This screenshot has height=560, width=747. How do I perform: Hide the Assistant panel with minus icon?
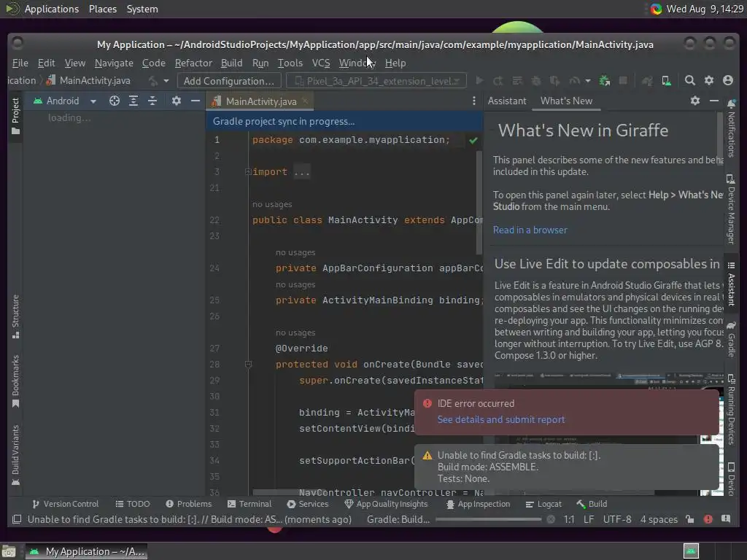[x=713, y=101]
